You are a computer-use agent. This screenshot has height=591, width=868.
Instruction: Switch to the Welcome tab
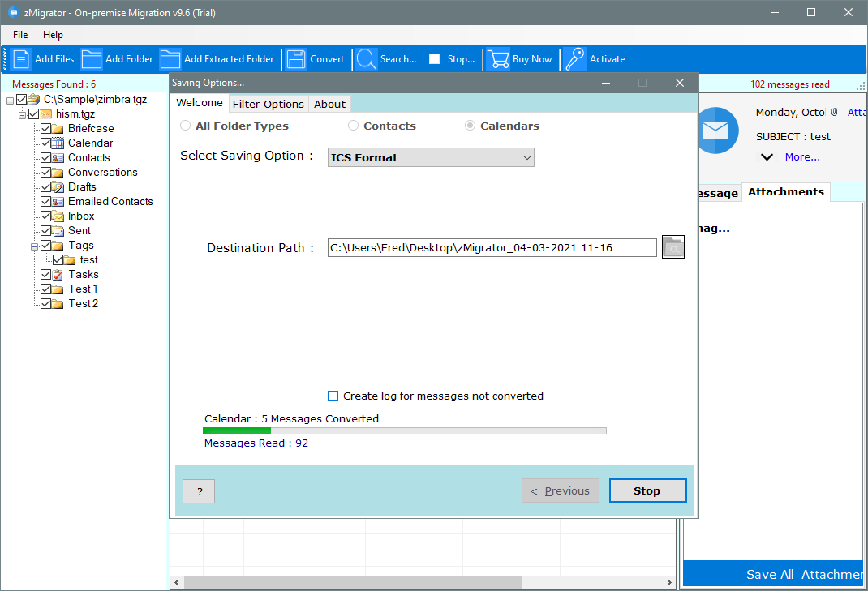(200, 103)
